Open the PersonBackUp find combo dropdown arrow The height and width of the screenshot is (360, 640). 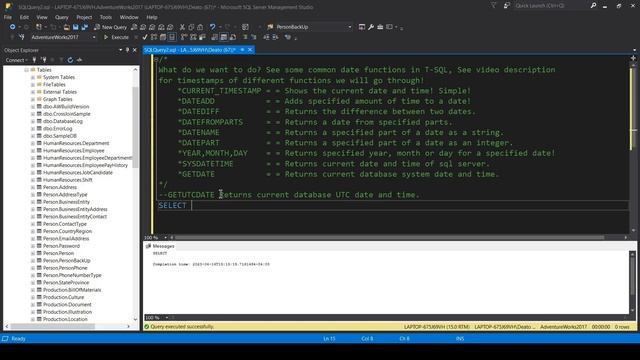(350, 27)
